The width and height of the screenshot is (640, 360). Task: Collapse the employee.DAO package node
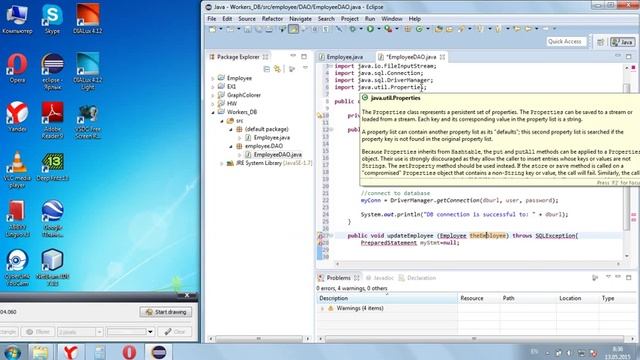click(231, 146)
